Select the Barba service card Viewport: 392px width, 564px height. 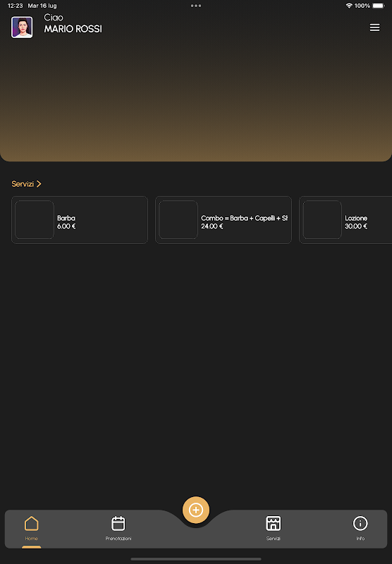80,220
